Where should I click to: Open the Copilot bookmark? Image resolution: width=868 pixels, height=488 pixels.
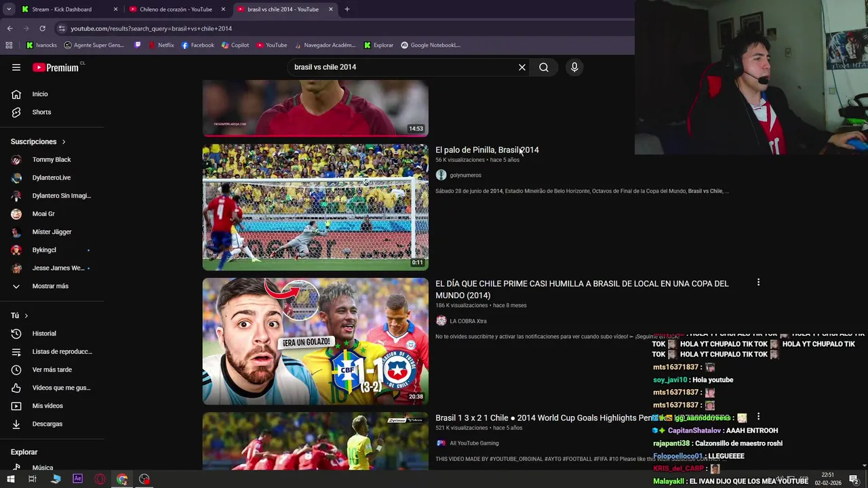coord(235,45)
